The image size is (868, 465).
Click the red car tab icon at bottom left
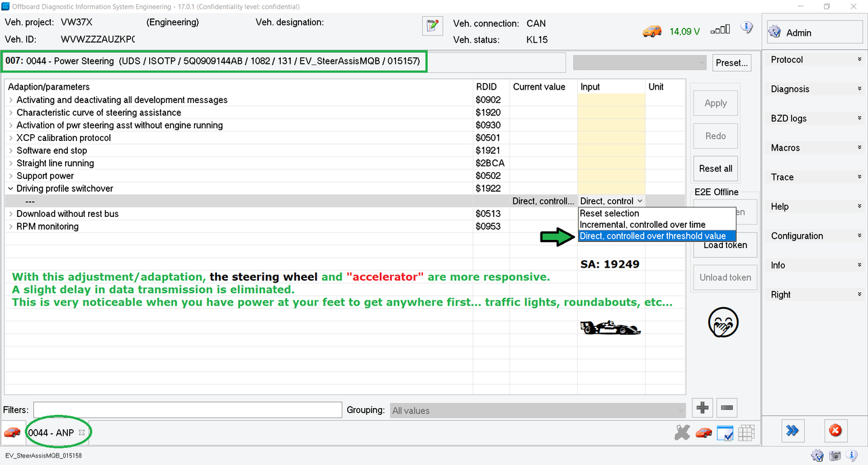point(12,432)
